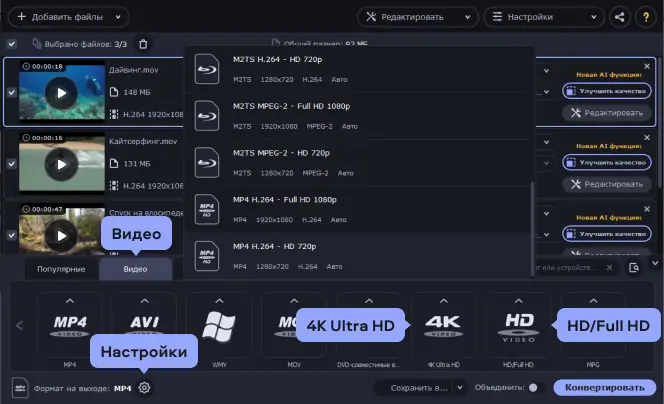664x404 pixels.
Task: Click the device detection icon near search
Action: point(634,267)
